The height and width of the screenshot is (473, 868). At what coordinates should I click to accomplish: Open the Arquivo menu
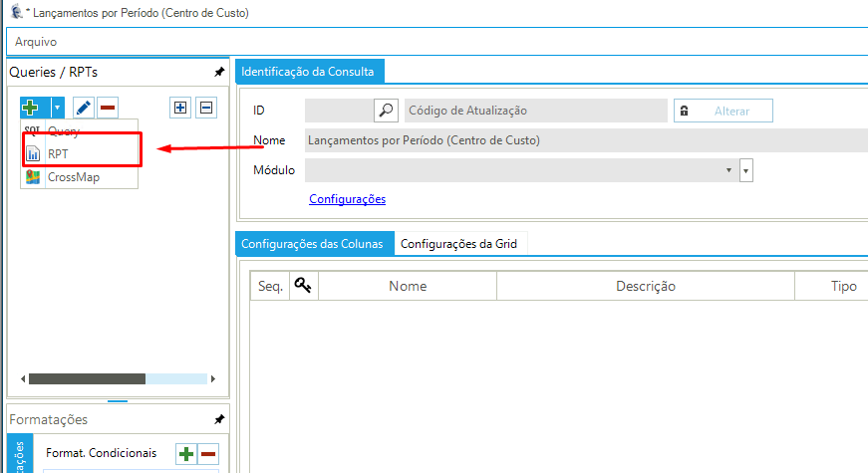click(x=36, y=42)
